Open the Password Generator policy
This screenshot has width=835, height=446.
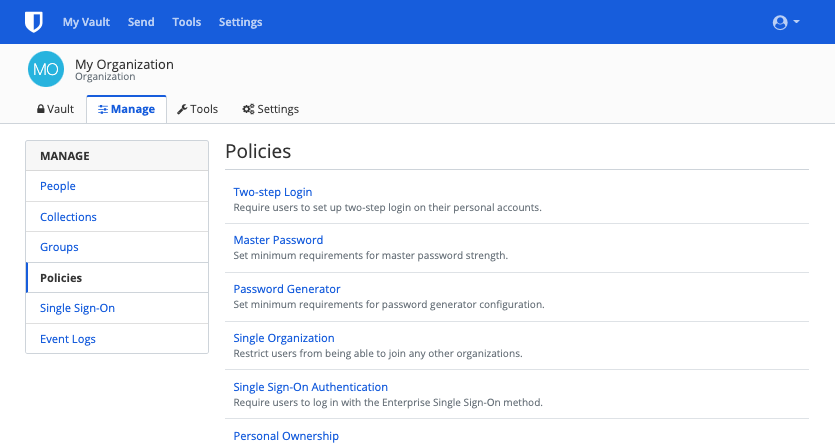[x=286, y=289]
